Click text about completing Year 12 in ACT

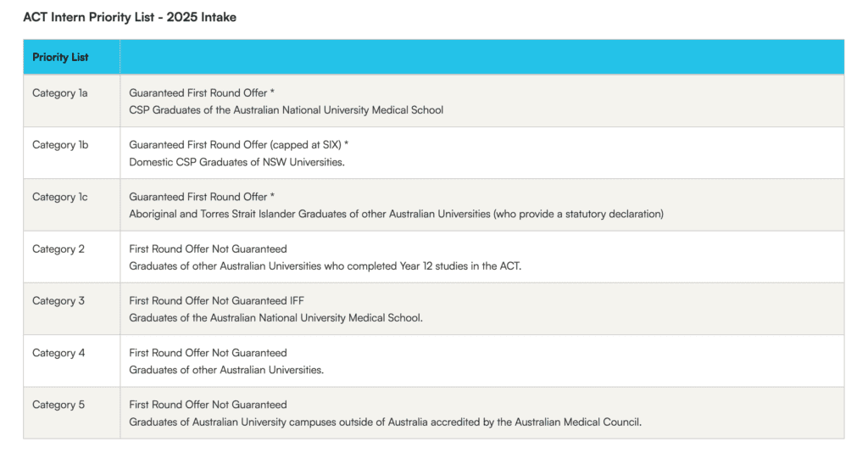pyautogui.click(x=325, y=266)
